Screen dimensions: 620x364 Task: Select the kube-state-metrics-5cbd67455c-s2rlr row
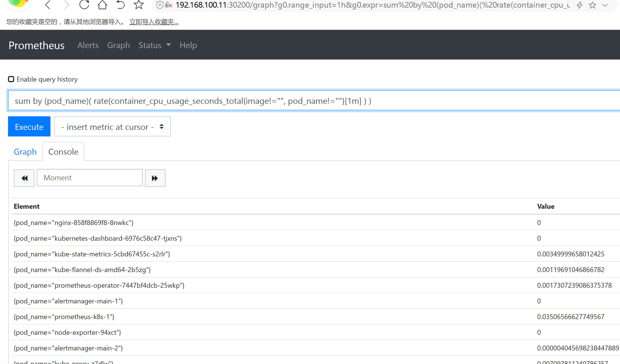(316, 254)
